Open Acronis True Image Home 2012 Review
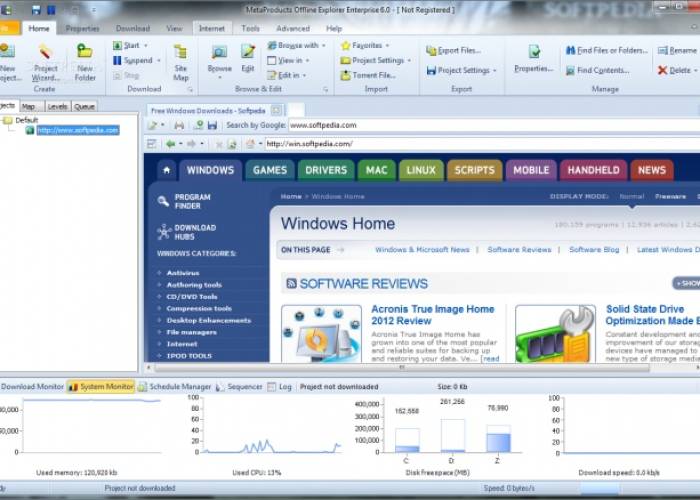Viewport: 700px width, 500px height. click(x=433, y=315)
